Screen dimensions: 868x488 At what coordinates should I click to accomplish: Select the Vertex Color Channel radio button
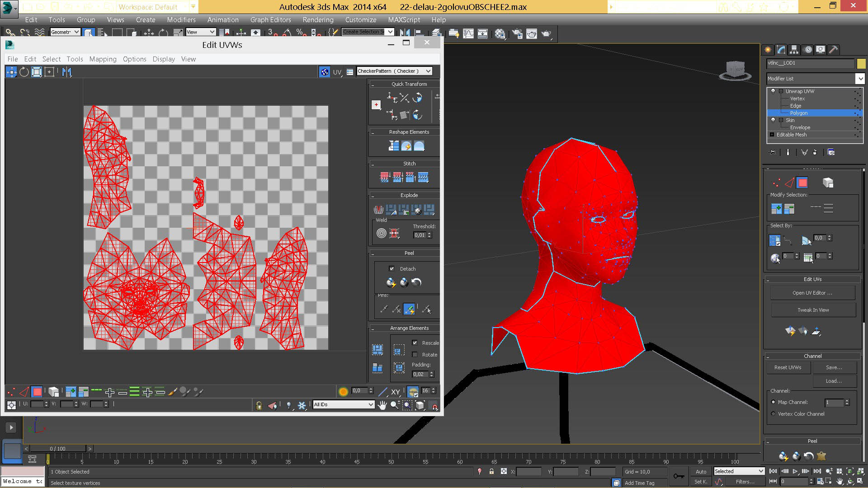(773, 414)
